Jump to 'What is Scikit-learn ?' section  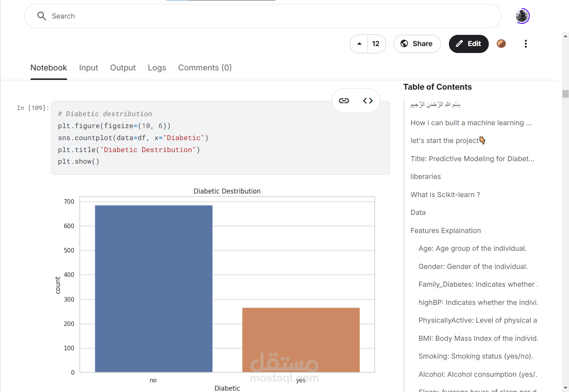pos(445,195)
